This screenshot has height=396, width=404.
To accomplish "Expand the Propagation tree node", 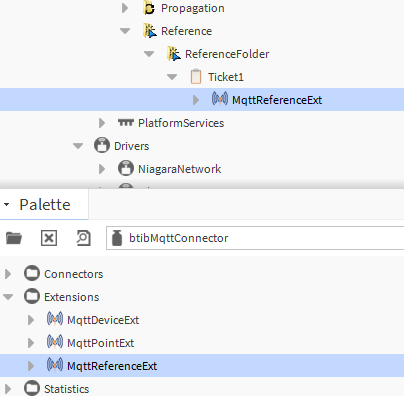I will click(x=125, y=8).
